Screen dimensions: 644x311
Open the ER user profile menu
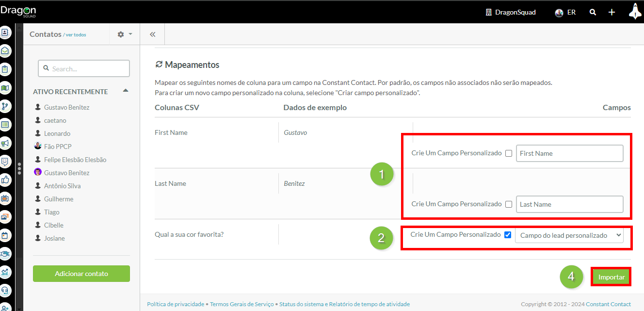pyautogui.click(x=565, y=13)
